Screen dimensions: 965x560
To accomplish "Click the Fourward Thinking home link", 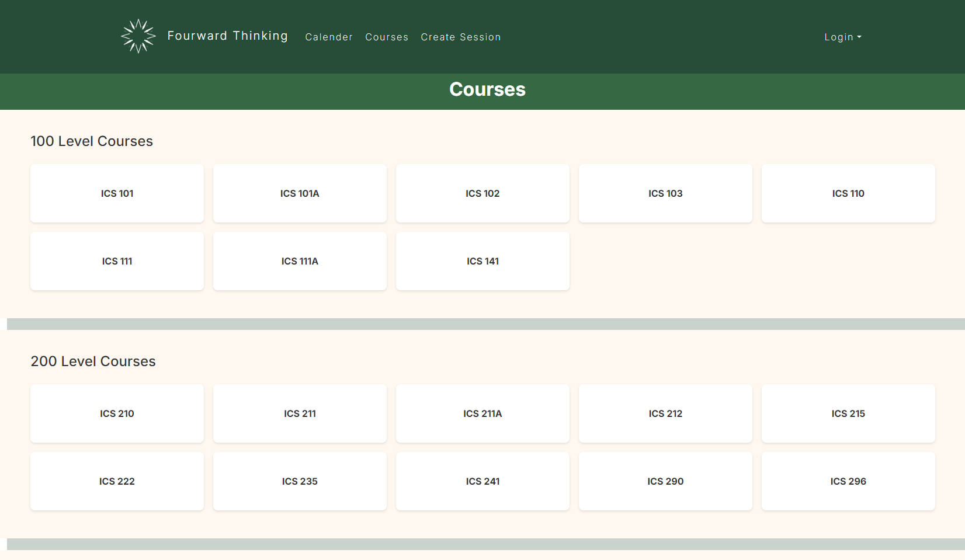I will click(227, 36).
